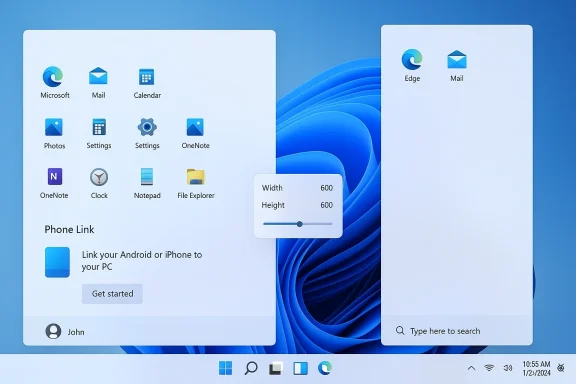Open the Calendar app
The image size is (576, 384).
tap(147, 83)
